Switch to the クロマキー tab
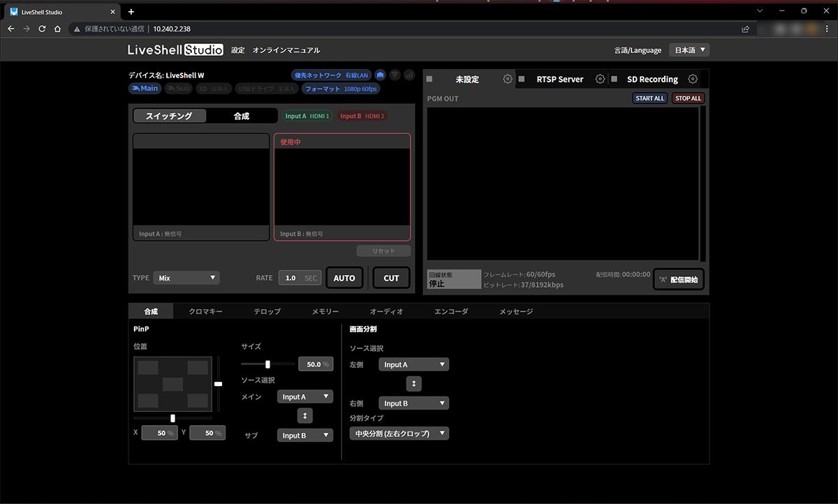This screenshot has height=504, width=838. pos(206,311)
